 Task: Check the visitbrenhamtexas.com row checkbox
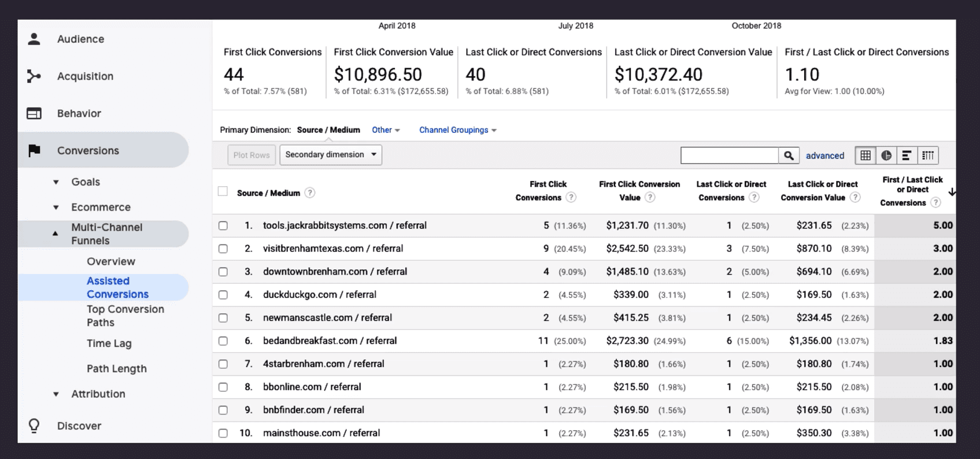[x=223, y=249]
